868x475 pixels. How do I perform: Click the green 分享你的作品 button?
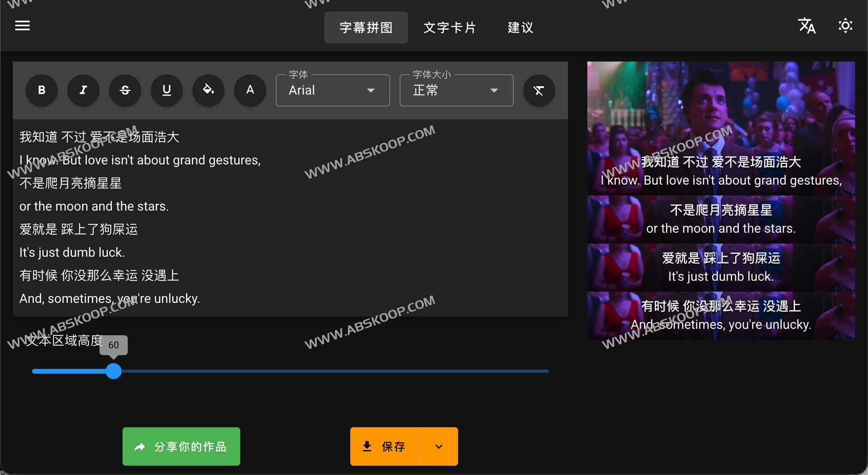click(x=181, y=446)
